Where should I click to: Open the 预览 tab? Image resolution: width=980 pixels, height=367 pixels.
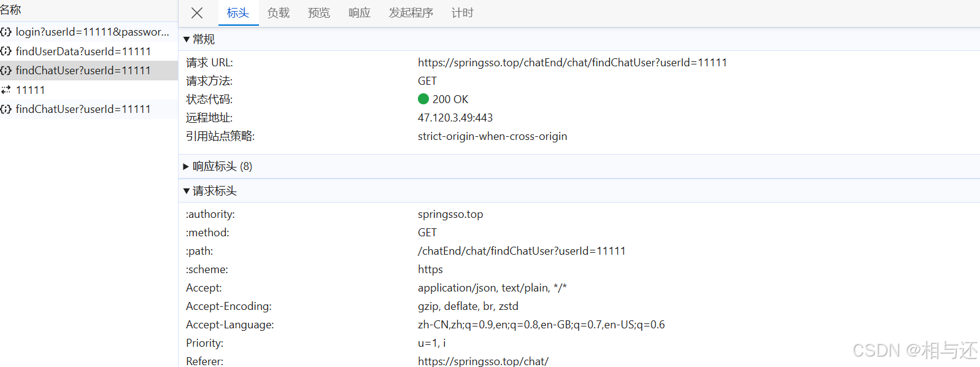point(319,13)
